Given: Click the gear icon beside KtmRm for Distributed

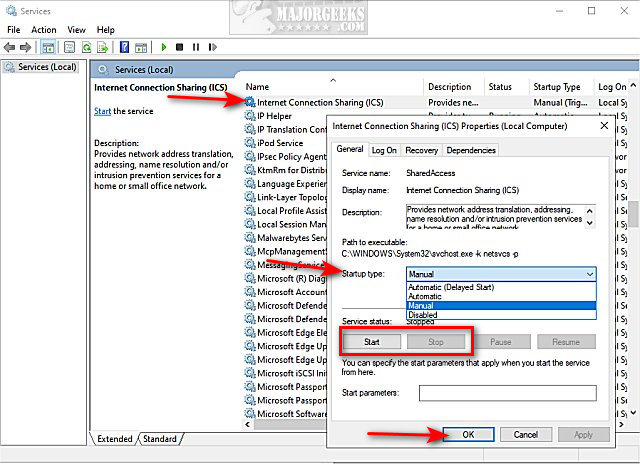Looking at the screenshot, I should pyautogui.click(x=250, y=170).
